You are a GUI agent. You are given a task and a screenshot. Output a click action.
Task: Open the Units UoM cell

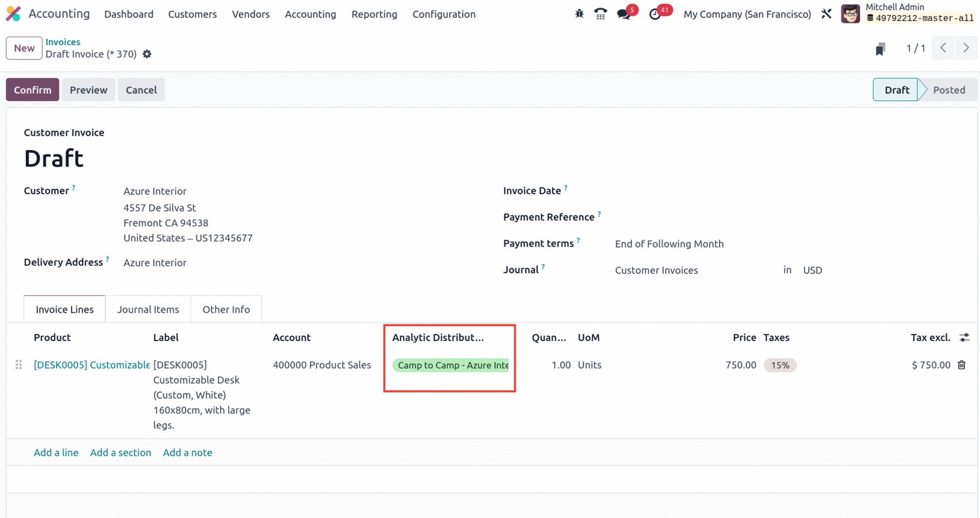590,365
